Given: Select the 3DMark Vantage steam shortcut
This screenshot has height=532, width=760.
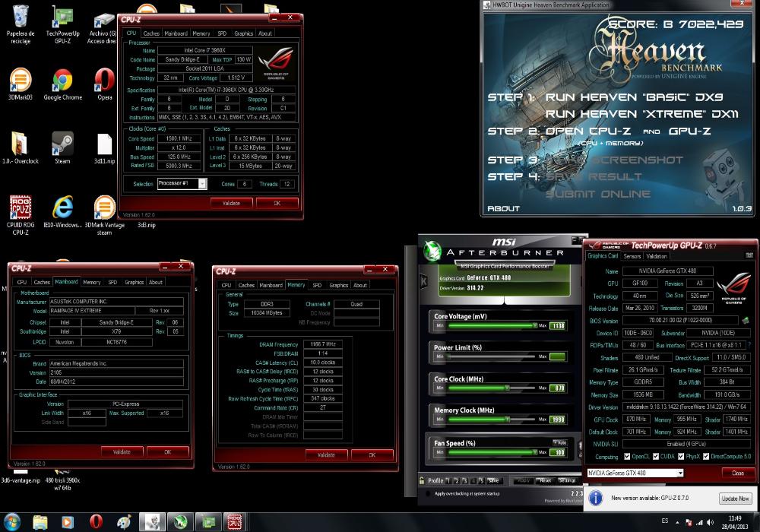Looking at the screenshot, I should 104,215.
